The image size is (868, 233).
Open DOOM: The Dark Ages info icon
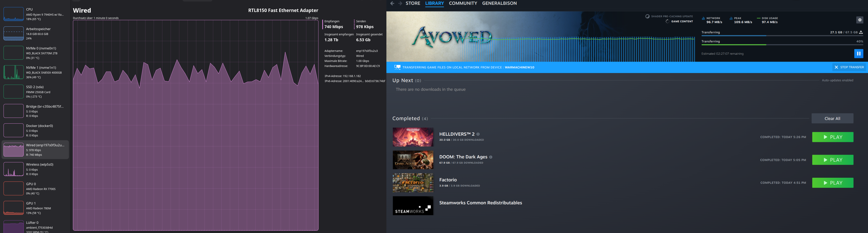(x=491, y=157)
